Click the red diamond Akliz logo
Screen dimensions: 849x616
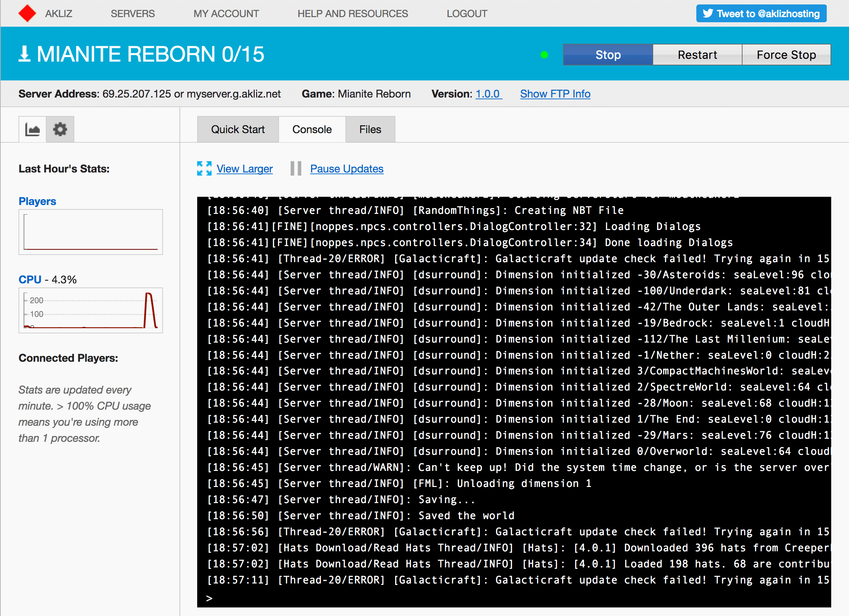(x=27, y=13)
